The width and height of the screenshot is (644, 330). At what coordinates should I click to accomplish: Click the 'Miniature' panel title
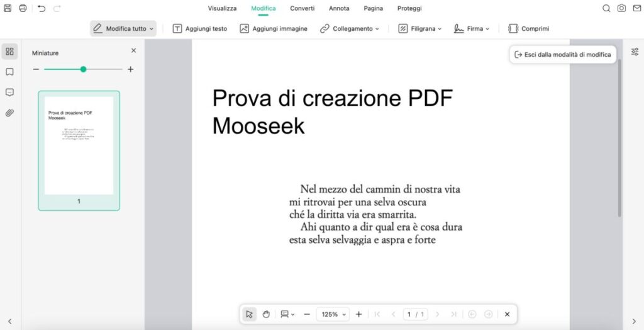click(x=45, y=53)
